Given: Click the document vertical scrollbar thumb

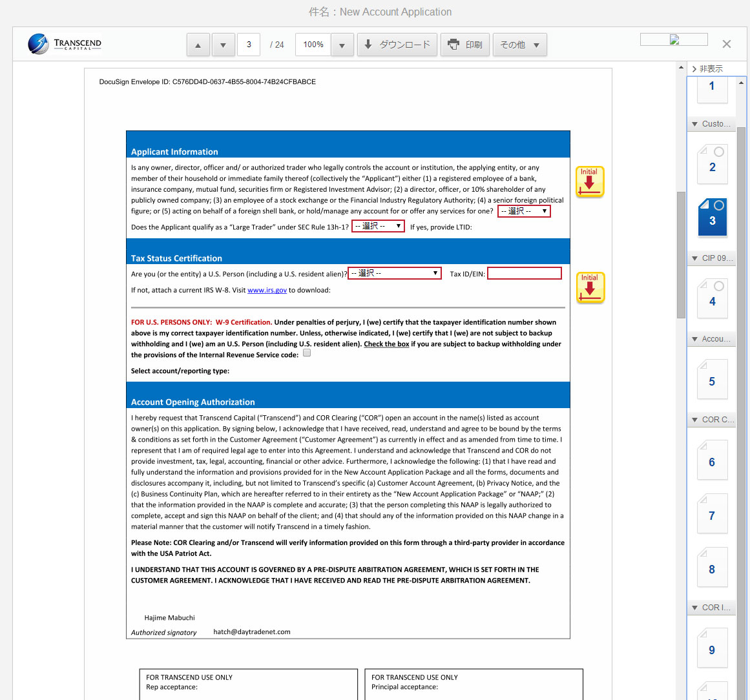Looking at the screenshot, I should coord(681,254).
